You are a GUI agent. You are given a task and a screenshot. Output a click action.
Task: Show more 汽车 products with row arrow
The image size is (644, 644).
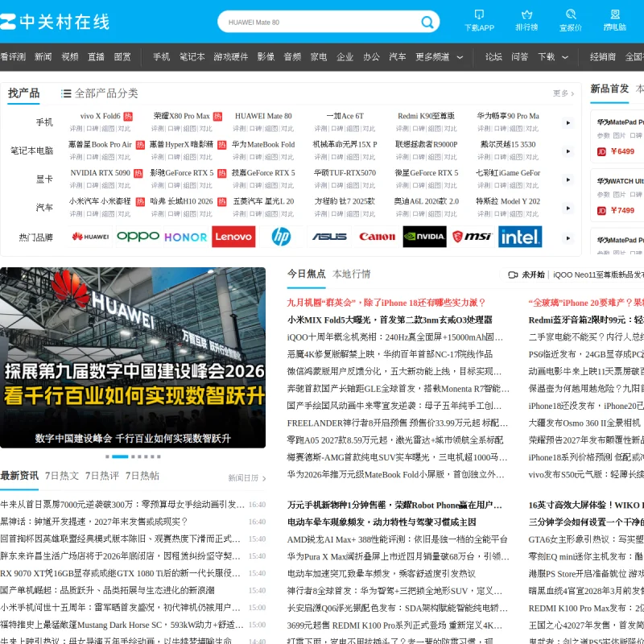pyautogui.click(x=568, y=208)
